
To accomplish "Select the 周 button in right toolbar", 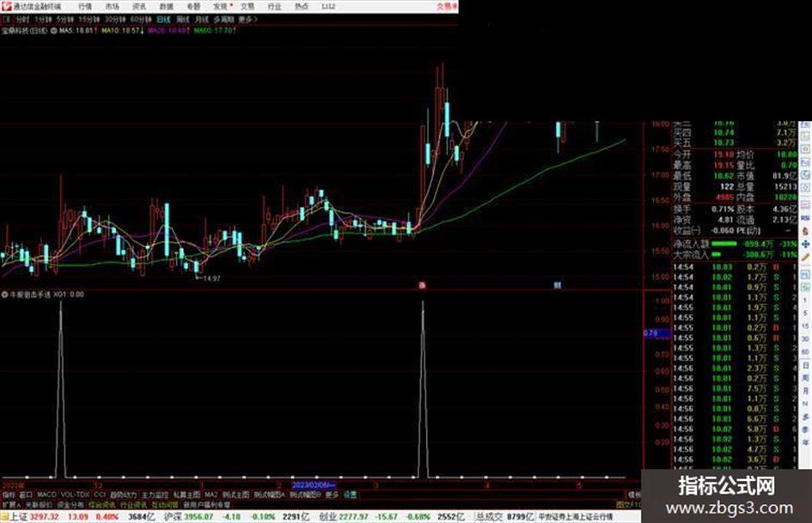I will [x=805, y=379].
